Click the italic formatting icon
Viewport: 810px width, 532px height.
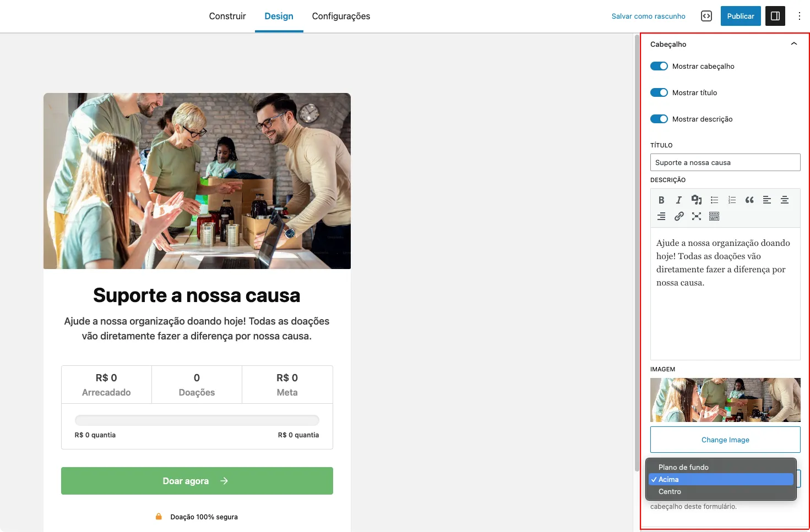[x=679, y=200]
